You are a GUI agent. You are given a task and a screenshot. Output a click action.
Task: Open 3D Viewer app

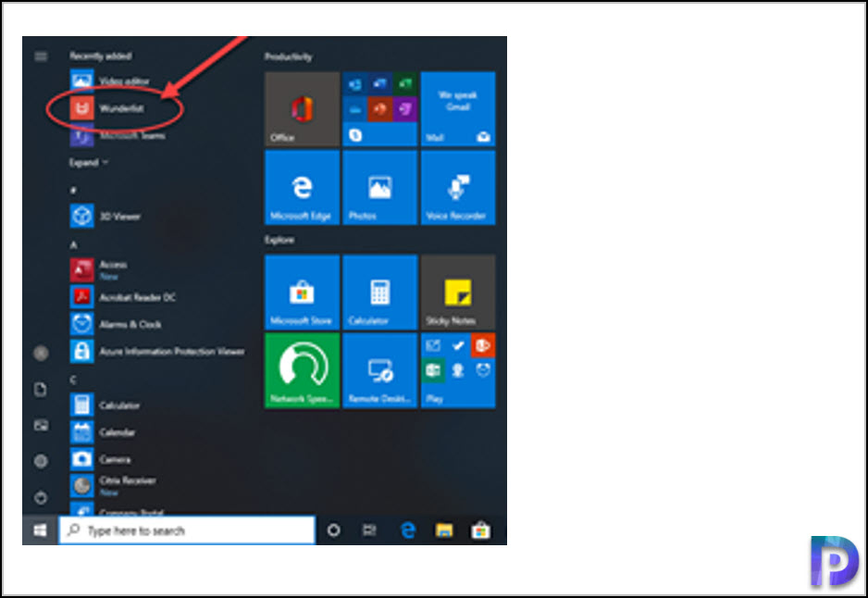click(x=105, y=216)
